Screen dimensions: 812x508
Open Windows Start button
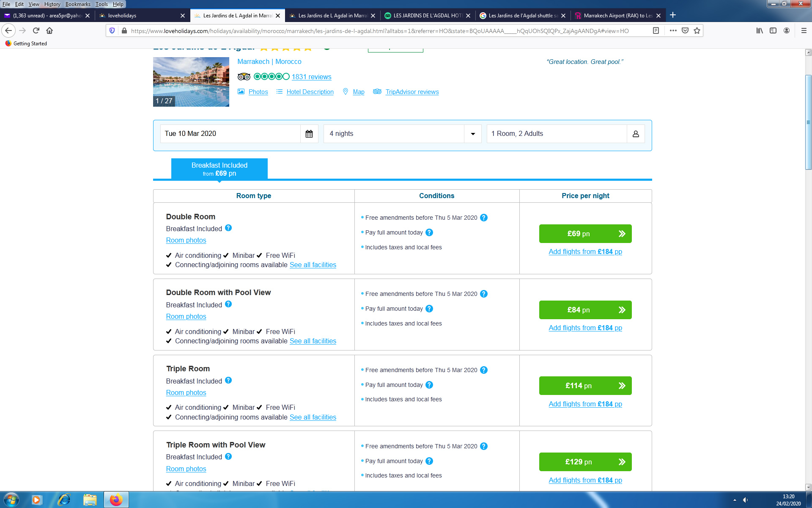coord(11,500)
